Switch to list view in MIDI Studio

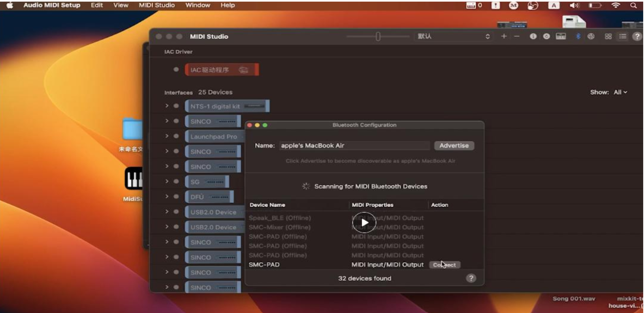(623, 36)
